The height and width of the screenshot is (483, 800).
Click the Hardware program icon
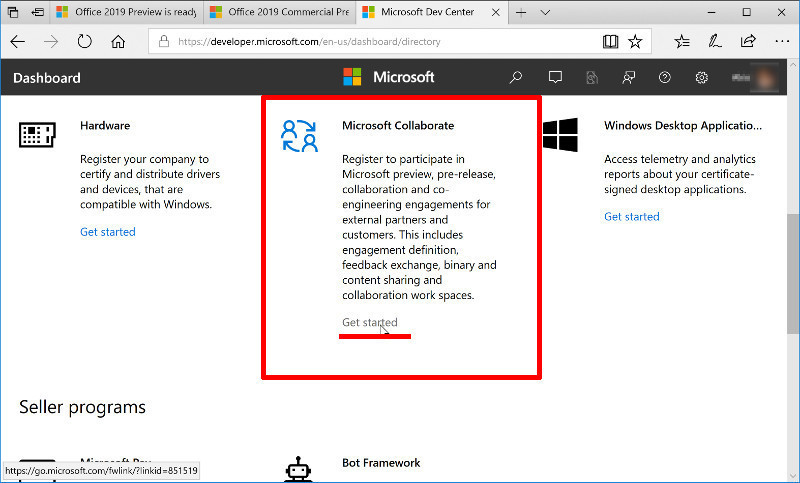(37, 135)
